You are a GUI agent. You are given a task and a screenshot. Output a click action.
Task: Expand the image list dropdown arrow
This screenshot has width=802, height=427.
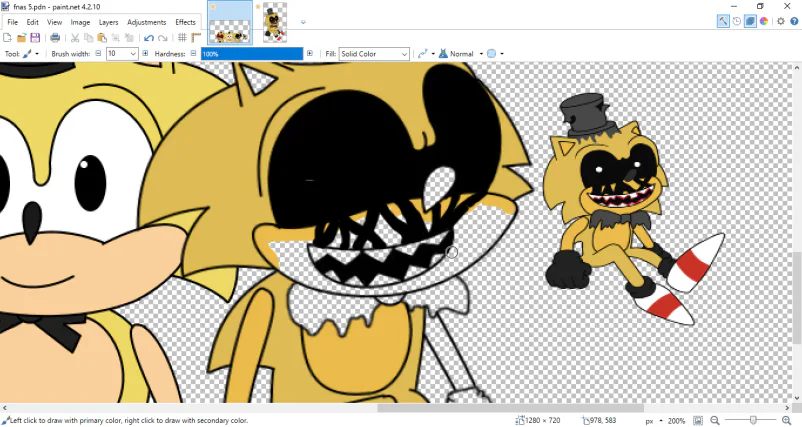303,22
